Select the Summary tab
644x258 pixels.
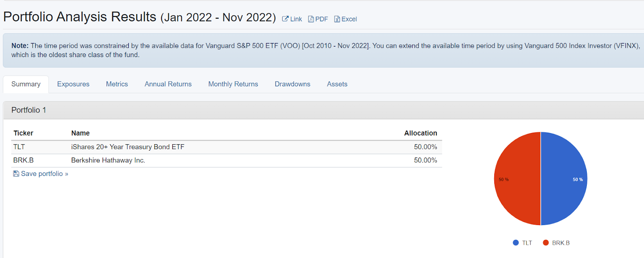[x=26, y=84]
